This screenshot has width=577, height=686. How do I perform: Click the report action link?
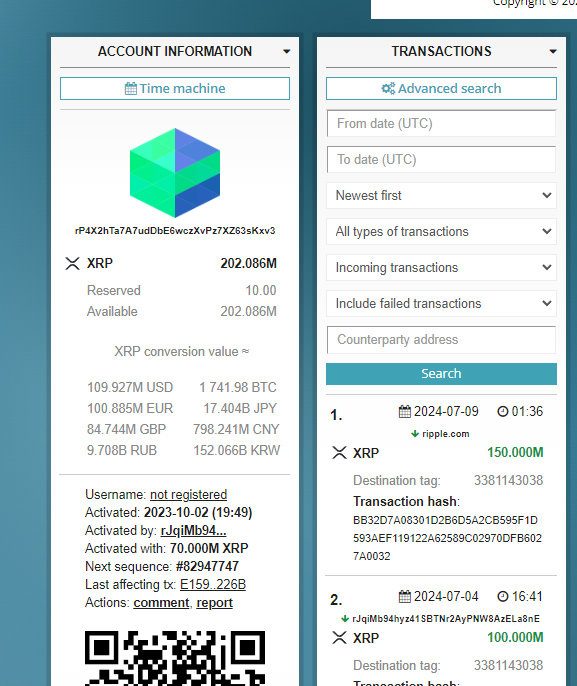[214, 602]
